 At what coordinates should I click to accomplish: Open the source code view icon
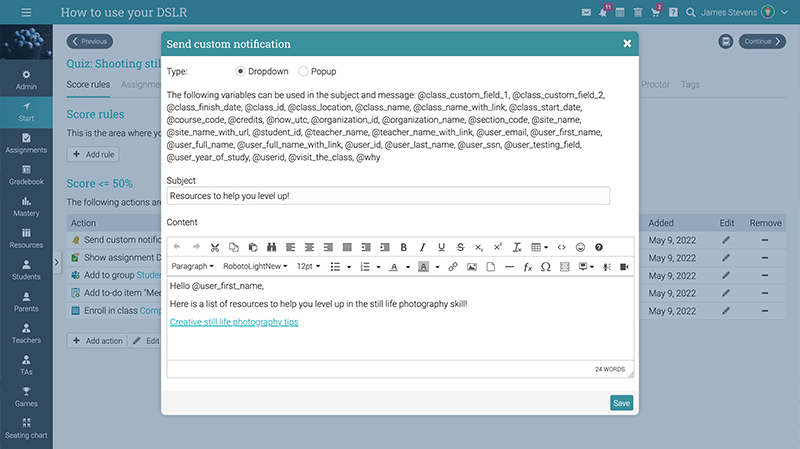[x=561, y=247]
